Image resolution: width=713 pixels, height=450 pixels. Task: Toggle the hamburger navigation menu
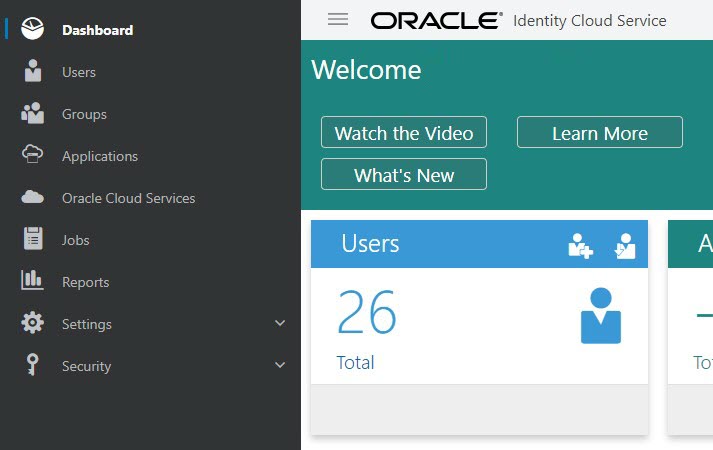pyautogui.click(x=338, y=19)
